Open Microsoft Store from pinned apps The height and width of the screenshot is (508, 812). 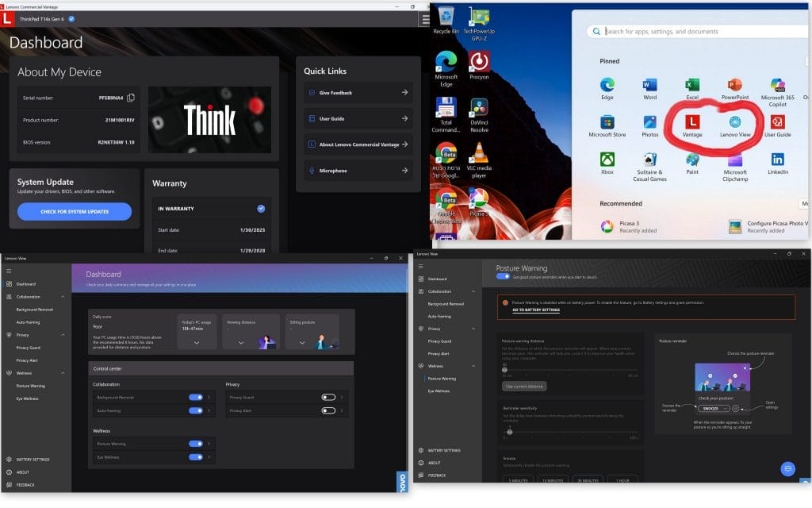pos(607,126)
